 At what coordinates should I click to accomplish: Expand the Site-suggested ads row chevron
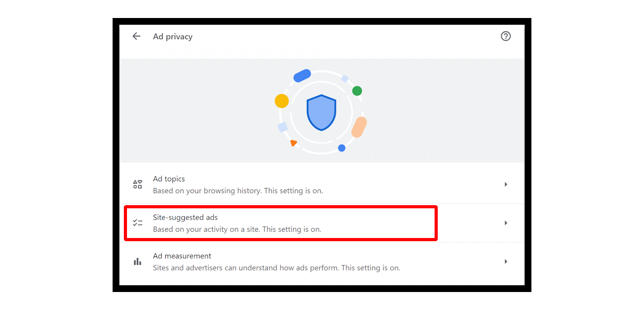[x=505, y=223]
